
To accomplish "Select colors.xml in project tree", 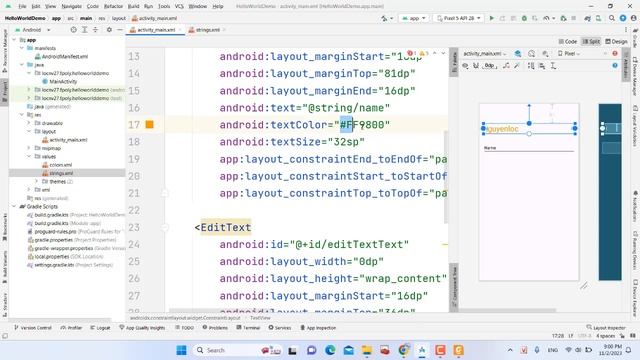I will (57, 165).
